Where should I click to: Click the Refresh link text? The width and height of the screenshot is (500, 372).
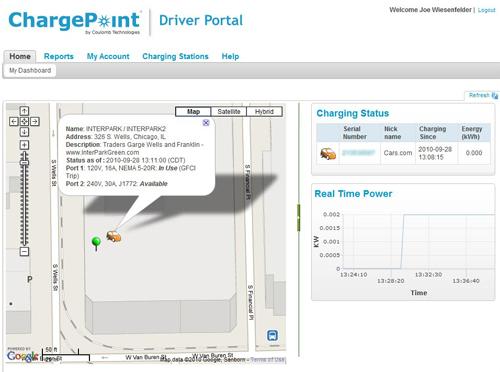[x=479, y=95]
